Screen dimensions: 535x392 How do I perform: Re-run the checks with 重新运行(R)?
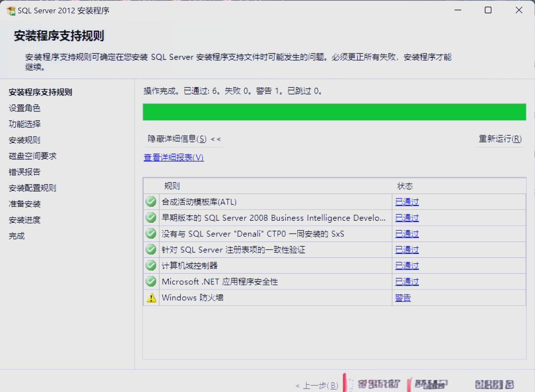click(x=500, y=139)
